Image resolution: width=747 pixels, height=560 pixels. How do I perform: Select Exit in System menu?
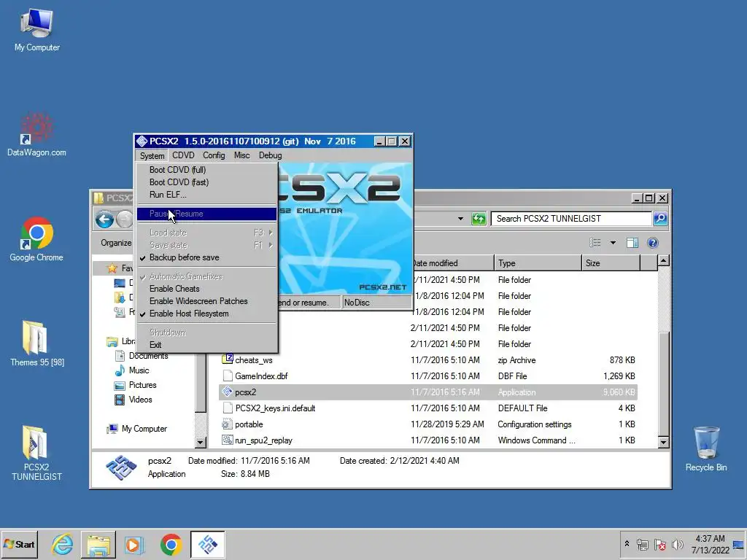(x=206, y=345)
